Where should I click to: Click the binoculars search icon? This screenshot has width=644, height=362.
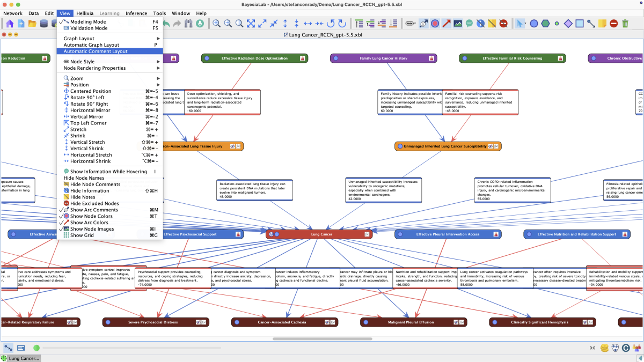(x=188, y=24)
